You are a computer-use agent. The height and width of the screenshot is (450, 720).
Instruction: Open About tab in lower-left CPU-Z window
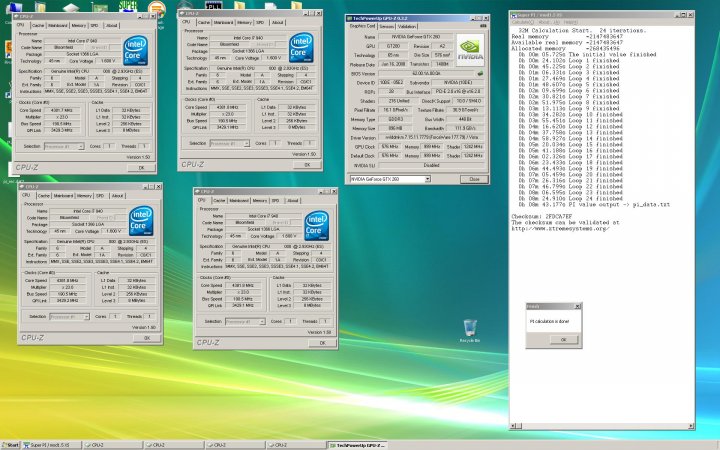pos(117,196)
